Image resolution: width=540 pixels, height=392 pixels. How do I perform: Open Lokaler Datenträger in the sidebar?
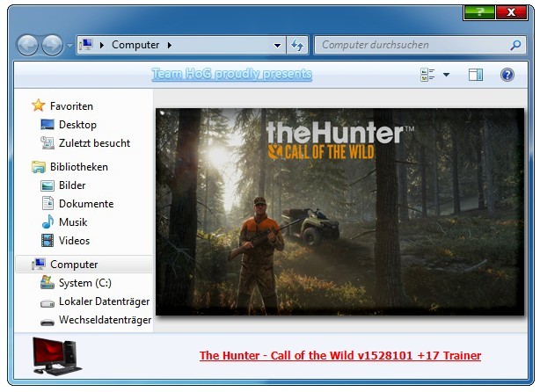click(104, 301)
